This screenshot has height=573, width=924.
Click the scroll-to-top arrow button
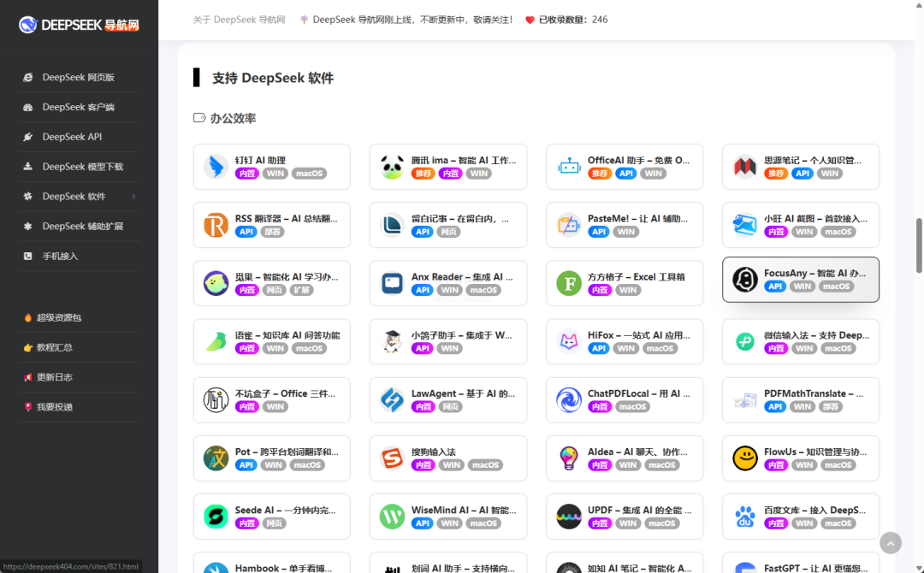point(891,542)
